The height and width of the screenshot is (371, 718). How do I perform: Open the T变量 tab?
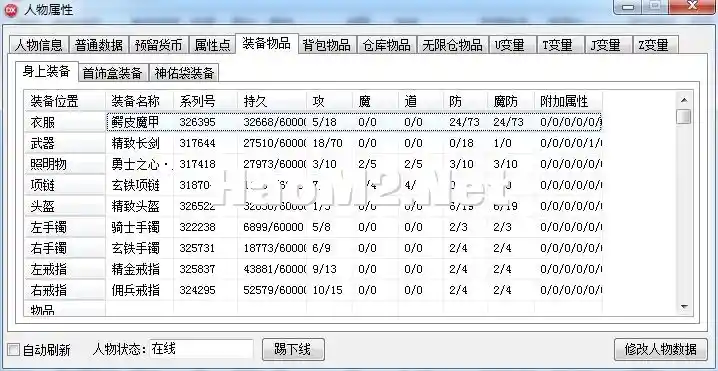(560, 45)
